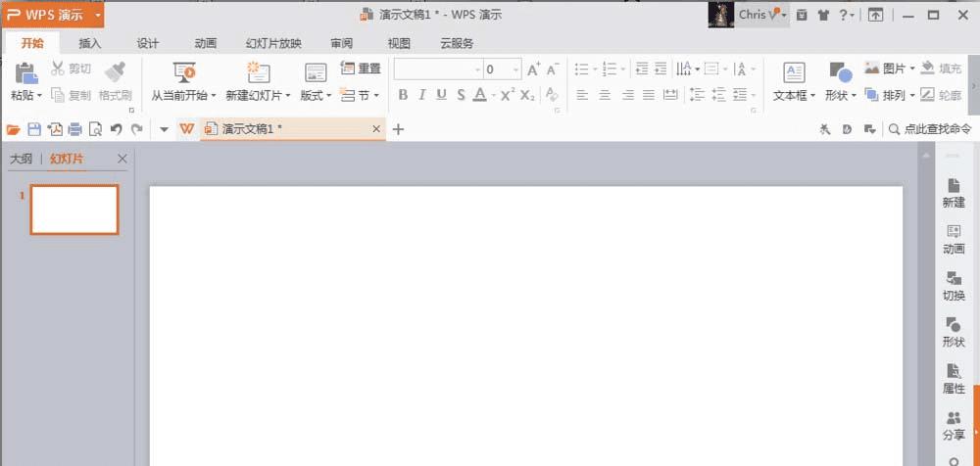This screenshot has height=466, width=980.
Task: Select slide 1 thumbnail
Action: [74, 210]
